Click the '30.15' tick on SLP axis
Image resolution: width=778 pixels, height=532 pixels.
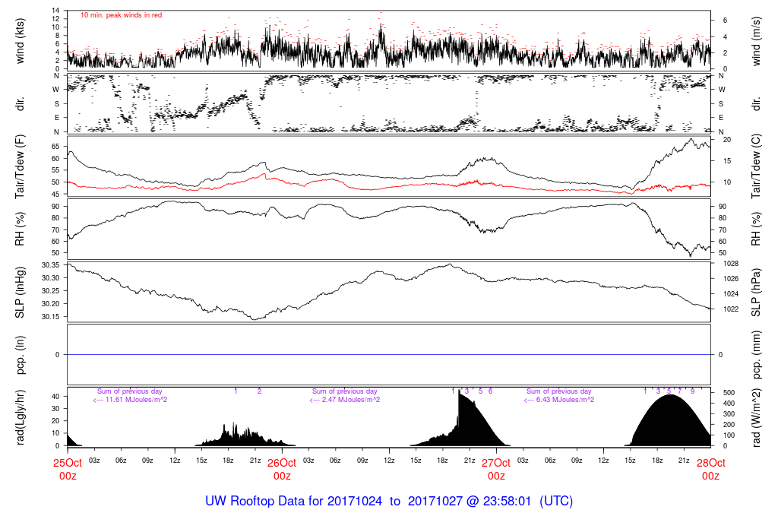(x=51, y=317)
